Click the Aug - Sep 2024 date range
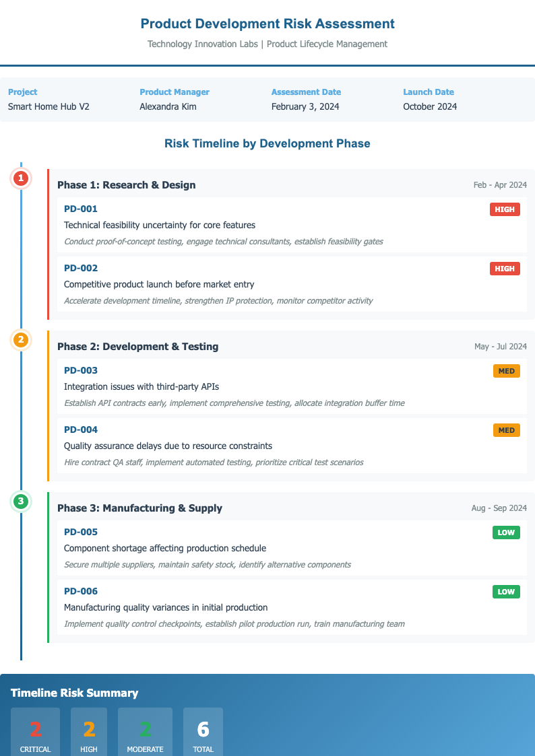 pos(499,508)
